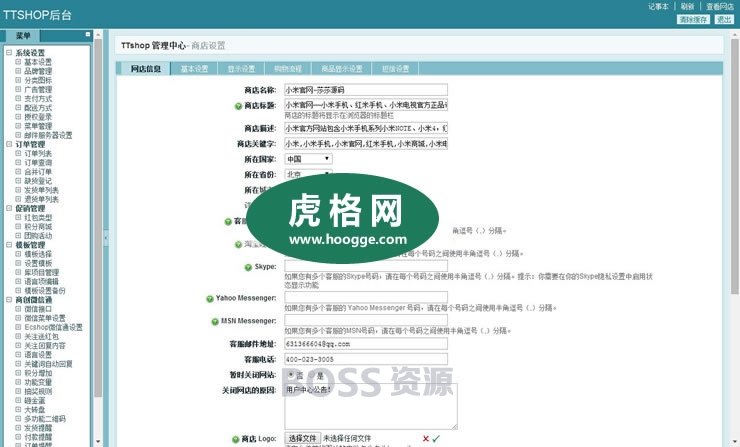The width and height of the screenshot is (740, 447).
Task: Switch to the 网店信息 tab
Action: coord(146,69)
